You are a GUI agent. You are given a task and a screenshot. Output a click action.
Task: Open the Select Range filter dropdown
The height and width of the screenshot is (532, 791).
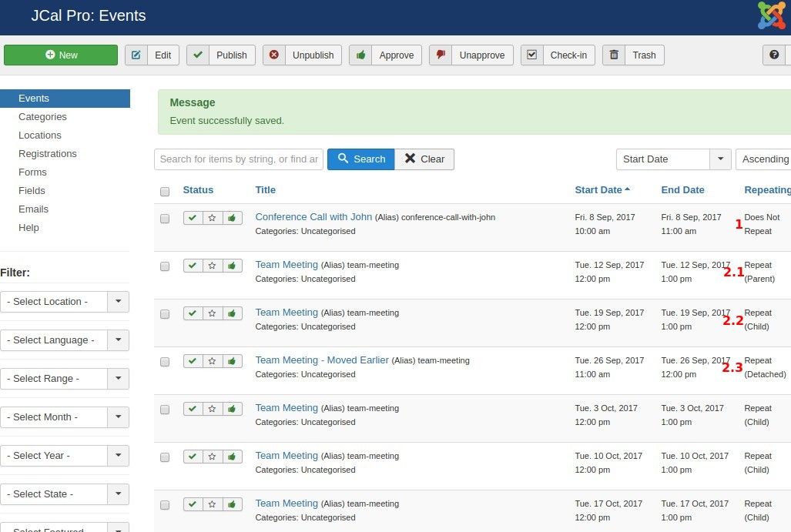(65, 379)
